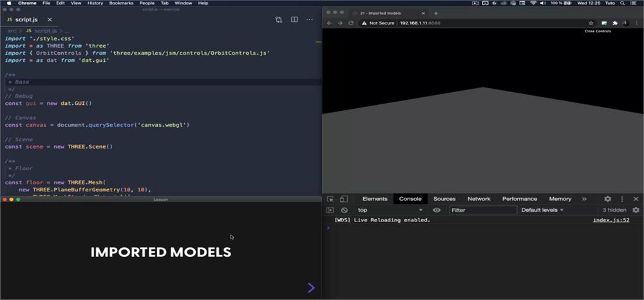Click the IMPORTED MODELS slide title
This screenshot has height=300, width=644.
tap(161, 252)
